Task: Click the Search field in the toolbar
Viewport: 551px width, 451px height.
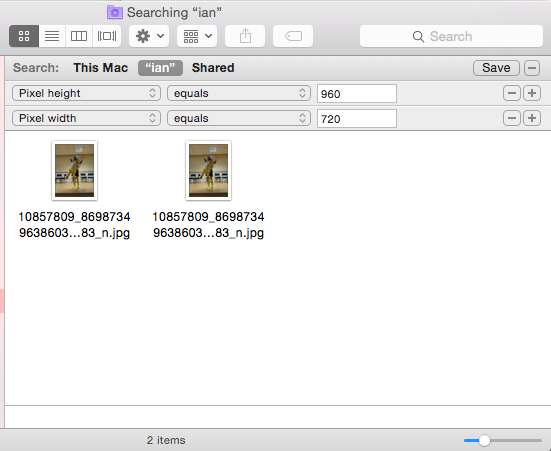Action: point(451,36)
